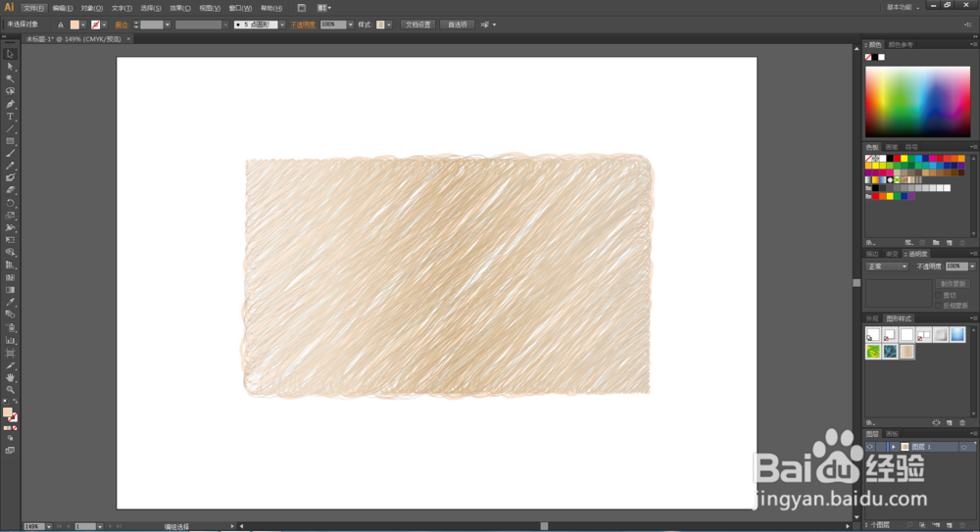The height and width of the screenshot is (532, 980).
Task: Click break link to graphic style icon
Action: click(936, 423)
